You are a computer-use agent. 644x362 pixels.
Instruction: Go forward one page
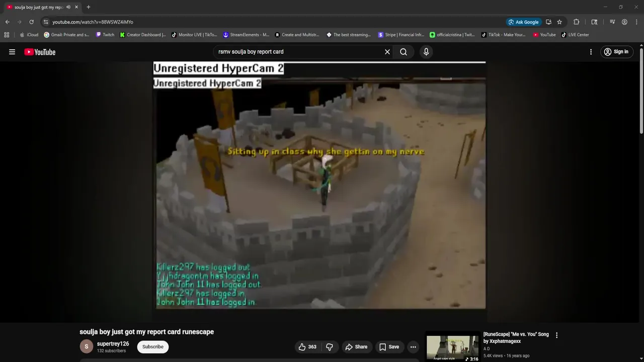pos(19,22)
